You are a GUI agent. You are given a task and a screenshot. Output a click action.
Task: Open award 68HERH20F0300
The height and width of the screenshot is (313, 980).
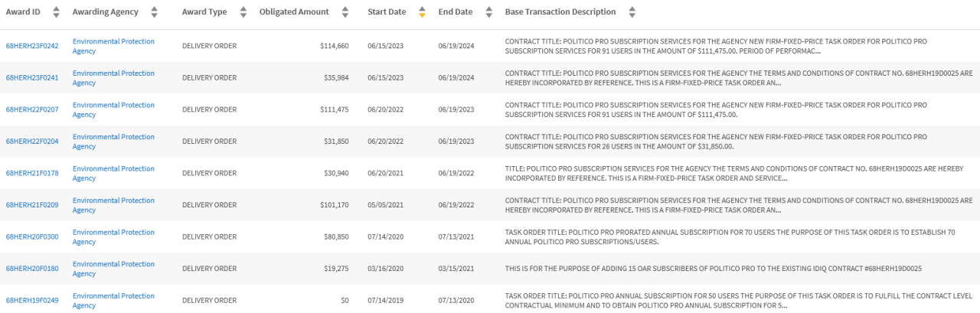coord(32,236)
